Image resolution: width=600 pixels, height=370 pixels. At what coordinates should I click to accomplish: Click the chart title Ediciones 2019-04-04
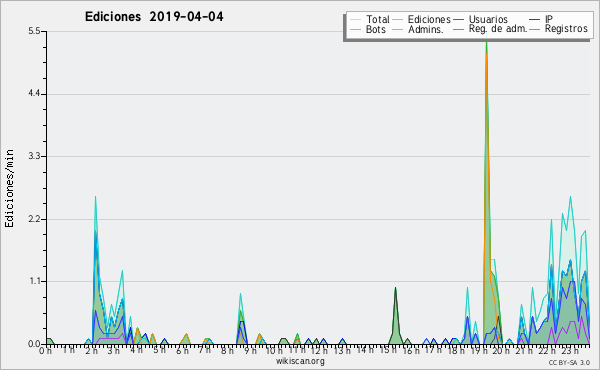[x=154, y=17]
